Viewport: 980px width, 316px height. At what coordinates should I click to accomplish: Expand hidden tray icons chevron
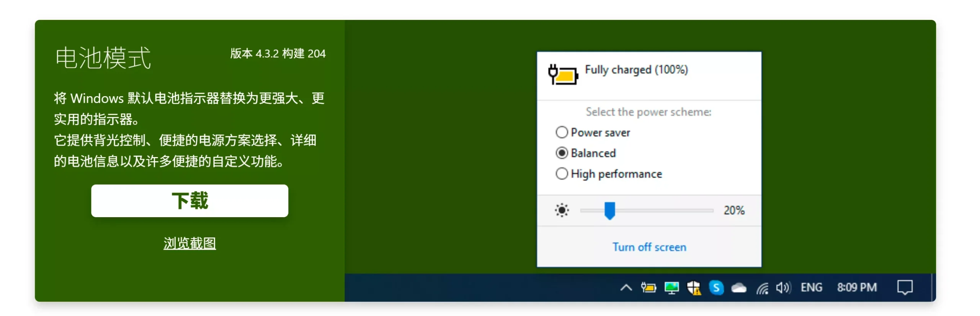[626, 287]
